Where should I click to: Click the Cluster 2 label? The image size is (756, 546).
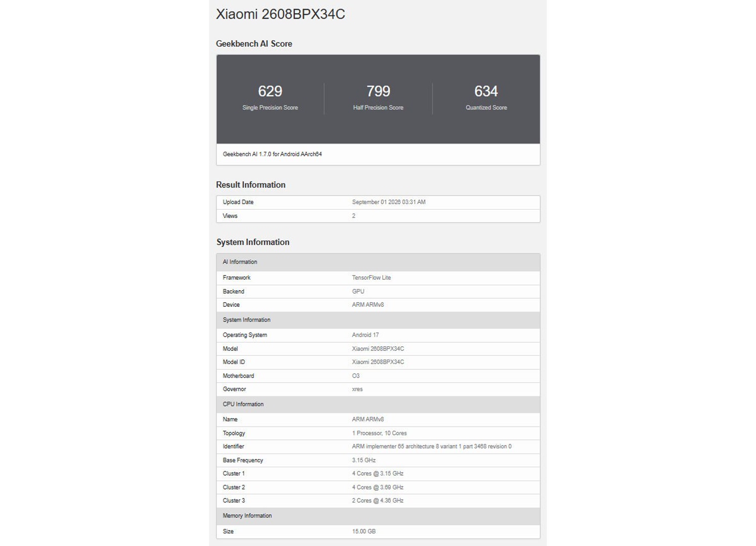tap(234, 487)
